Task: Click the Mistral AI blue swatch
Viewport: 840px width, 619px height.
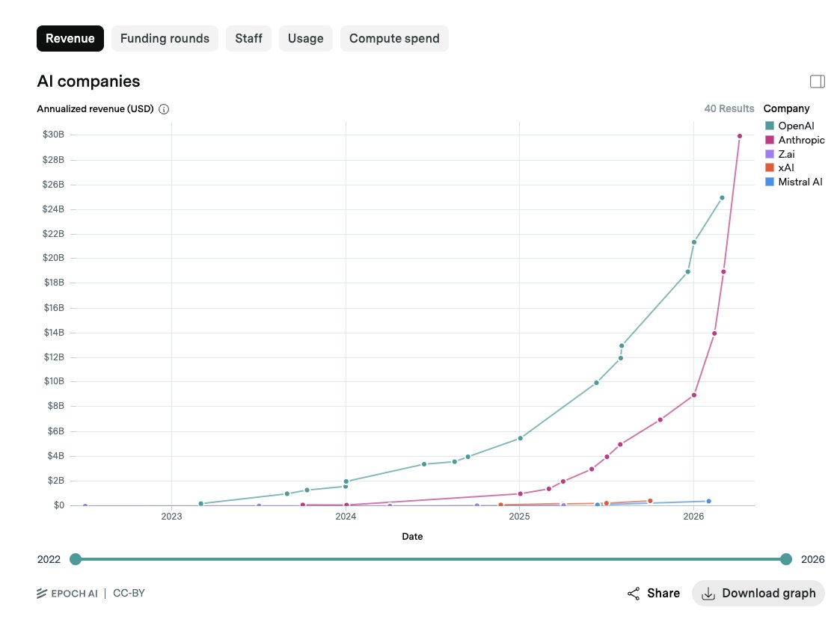Action: [770, 182]
